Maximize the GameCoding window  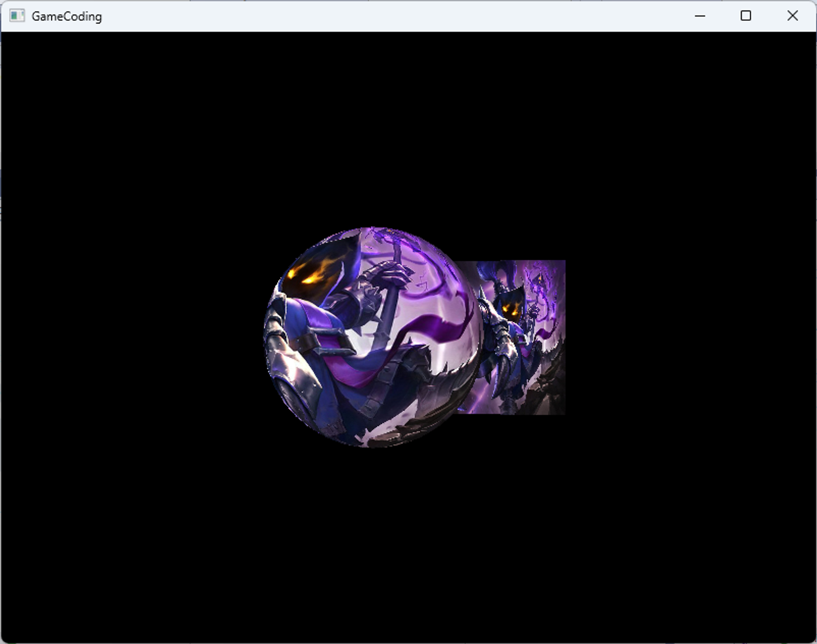click(x=746, y=16)
